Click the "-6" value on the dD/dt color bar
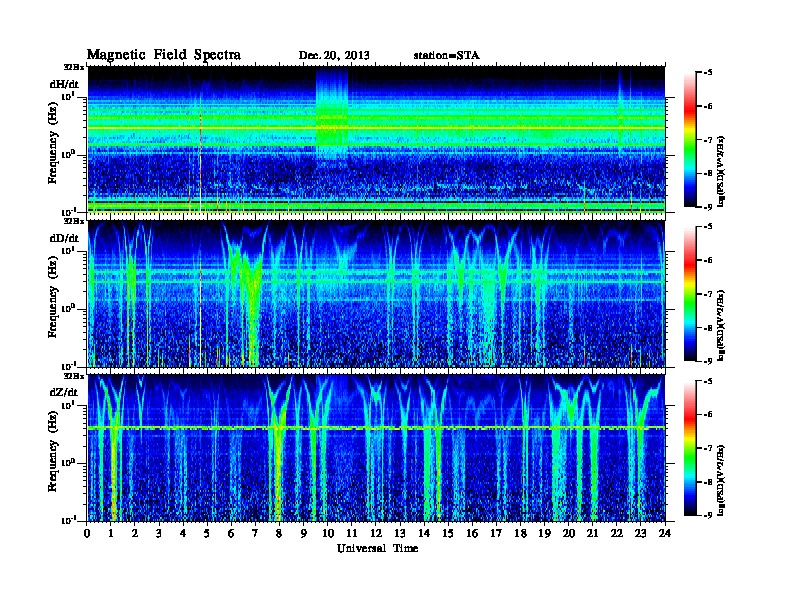The image size is (792, 612). pos(707,260)
